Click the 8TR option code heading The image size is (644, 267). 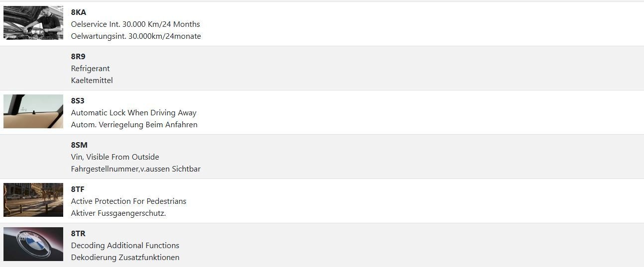[x=78, y=234]
